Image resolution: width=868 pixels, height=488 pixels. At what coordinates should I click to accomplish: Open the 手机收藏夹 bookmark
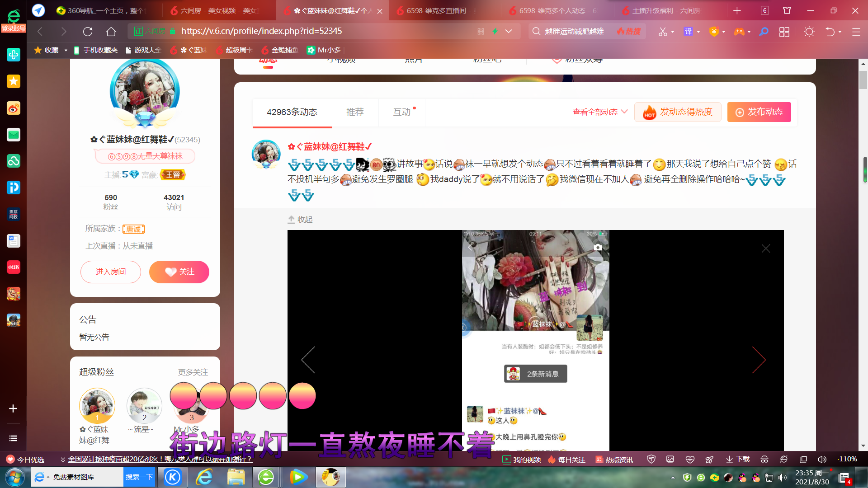[96, 50]
